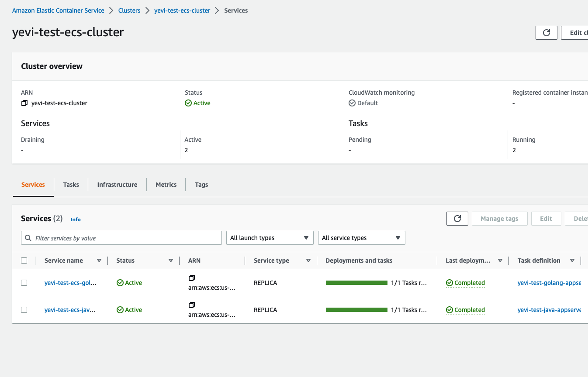
Task: Select all services with header checkbox
Action: tap(24, 260)
